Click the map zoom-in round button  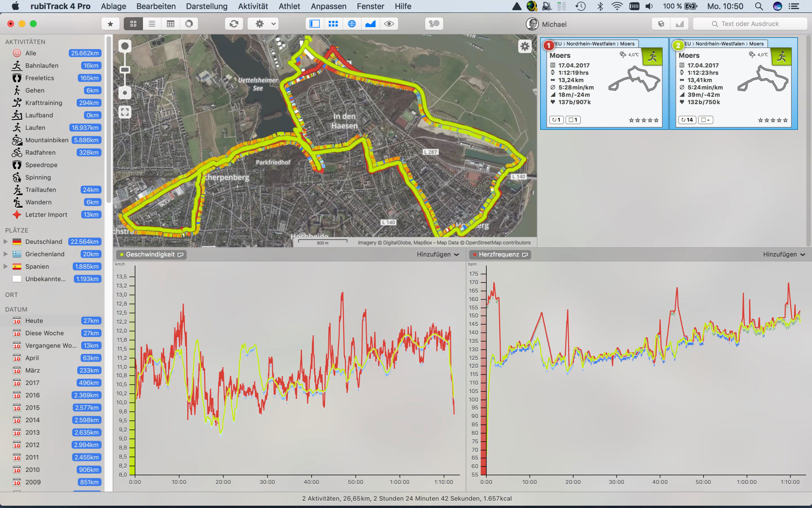(x=125, y=46)
